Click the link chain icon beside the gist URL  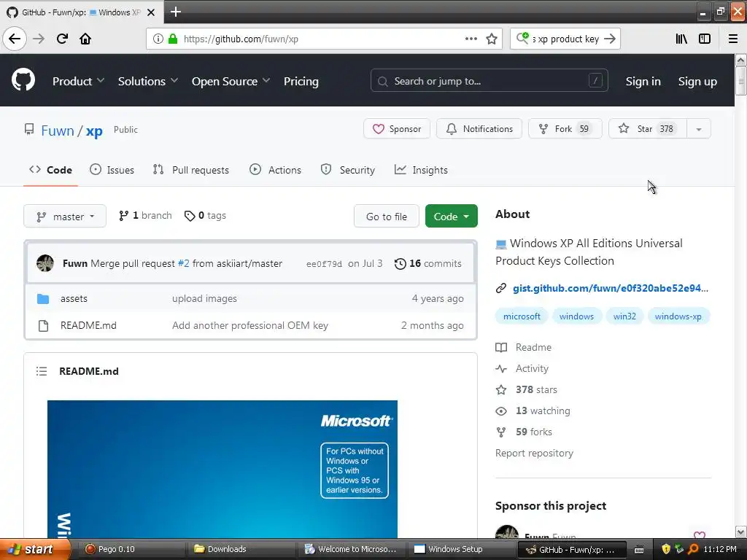point(500,288)
